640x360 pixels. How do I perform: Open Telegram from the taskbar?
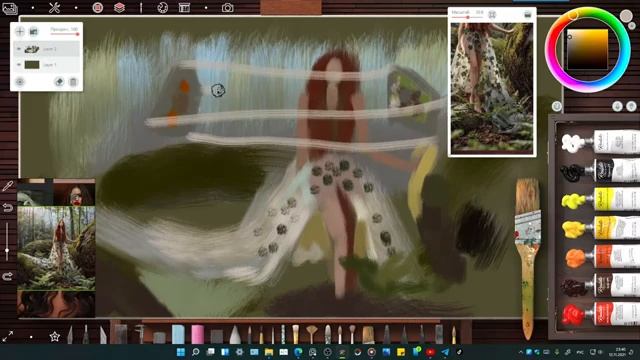[445, 352]
